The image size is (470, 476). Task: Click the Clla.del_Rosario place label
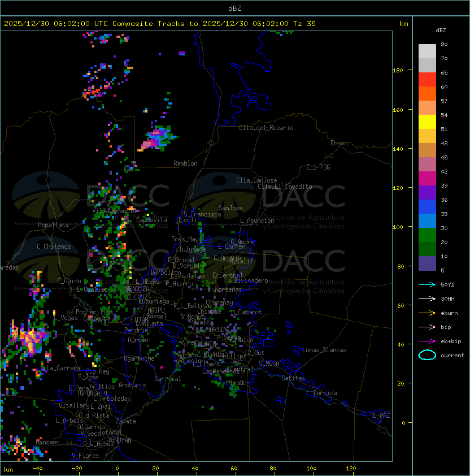(x=266, y=128)
